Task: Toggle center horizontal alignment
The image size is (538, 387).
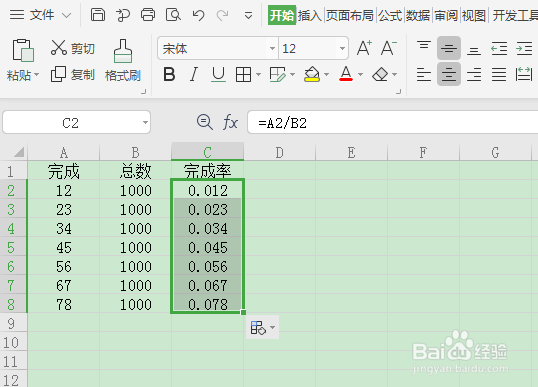Action: [449, 74]
